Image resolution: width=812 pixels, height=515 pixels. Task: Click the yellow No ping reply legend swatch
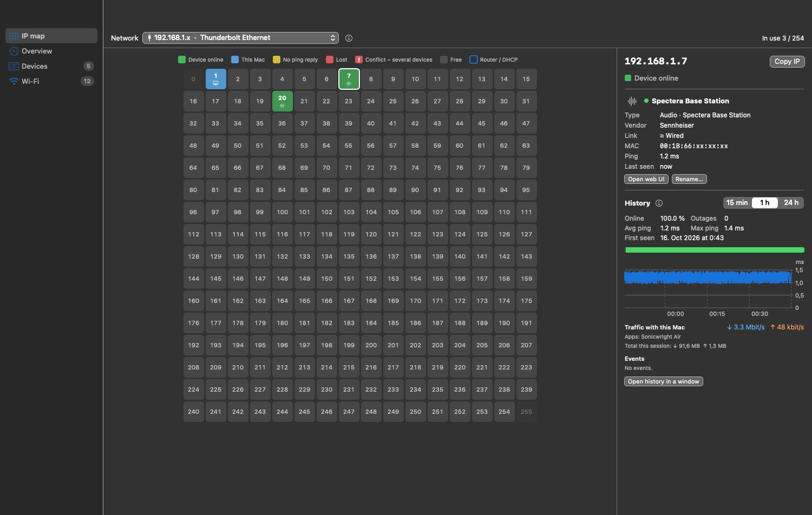coord(277,60)
